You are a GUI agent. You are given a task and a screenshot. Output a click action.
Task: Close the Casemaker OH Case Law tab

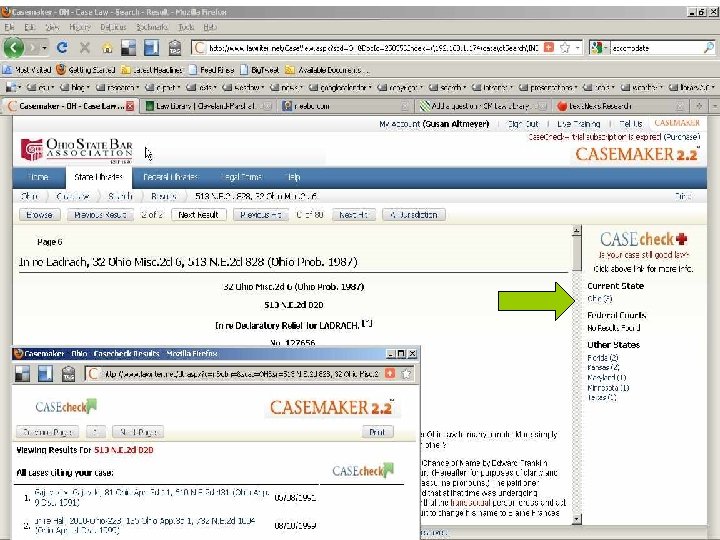click(x=130, y=106)
